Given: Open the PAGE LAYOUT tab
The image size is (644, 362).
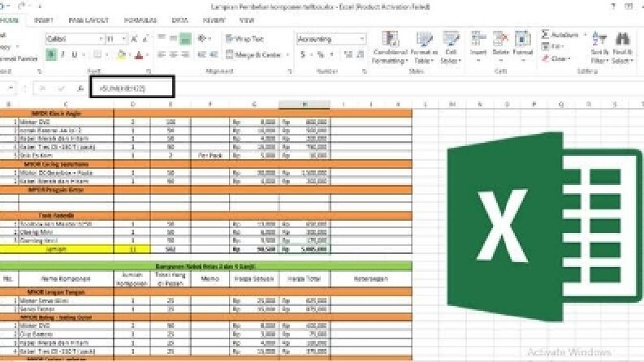Looking at the screenshot, I should click(x=89, y=20).
